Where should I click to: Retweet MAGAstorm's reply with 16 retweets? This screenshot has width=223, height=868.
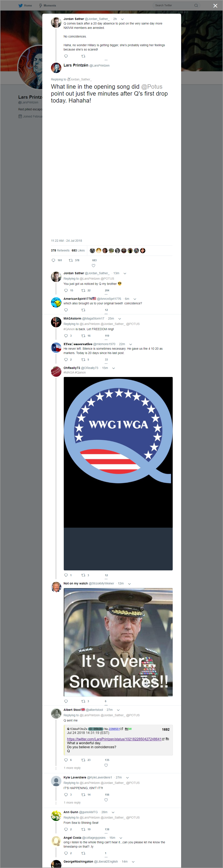(83, 336)
